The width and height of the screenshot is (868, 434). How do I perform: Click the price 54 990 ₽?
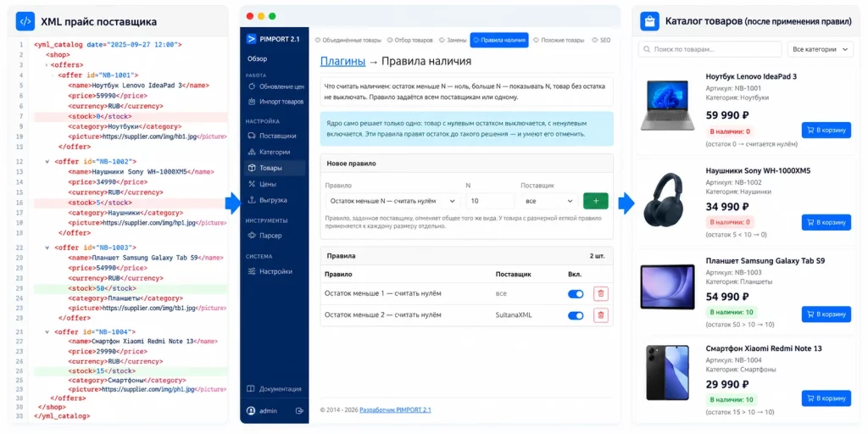(x=727, y=297)
